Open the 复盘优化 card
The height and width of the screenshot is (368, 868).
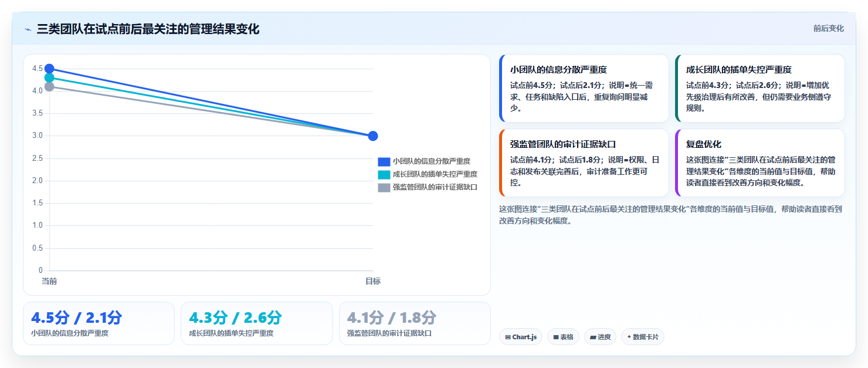759,163
